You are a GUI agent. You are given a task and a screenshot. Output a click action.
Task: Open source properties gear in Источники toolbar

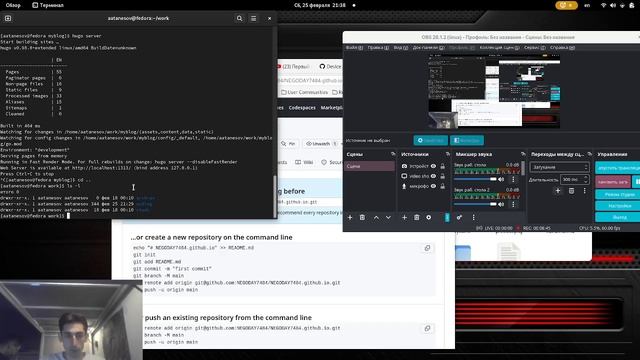pyautogui.click(x=429, y=218)
